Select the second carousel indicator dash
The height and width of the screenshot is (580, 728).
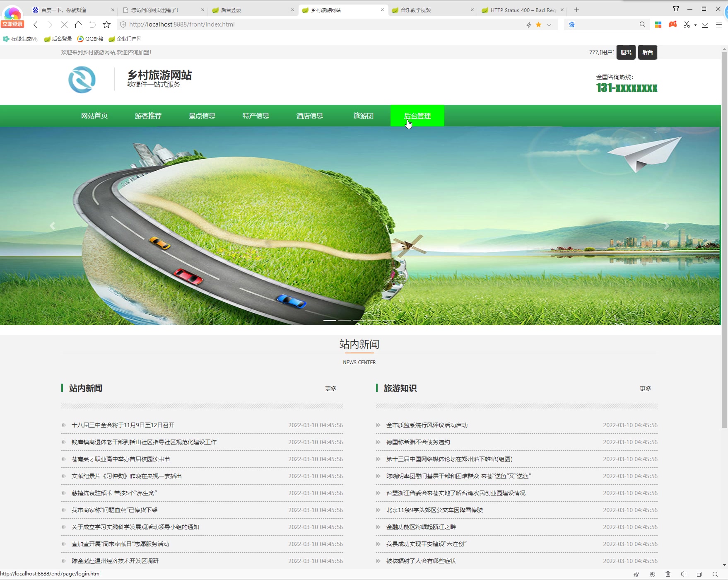pyautogui.click(x=345, y=320)
